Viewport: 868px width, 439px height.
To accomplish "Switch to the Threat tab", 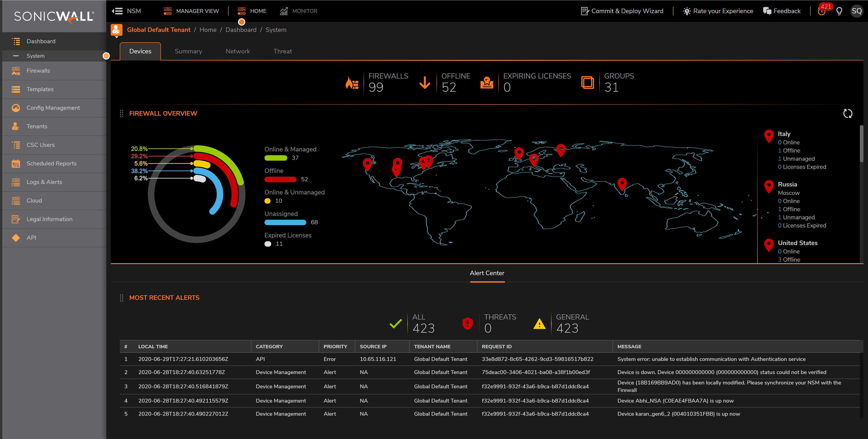I will pos(283,51).
